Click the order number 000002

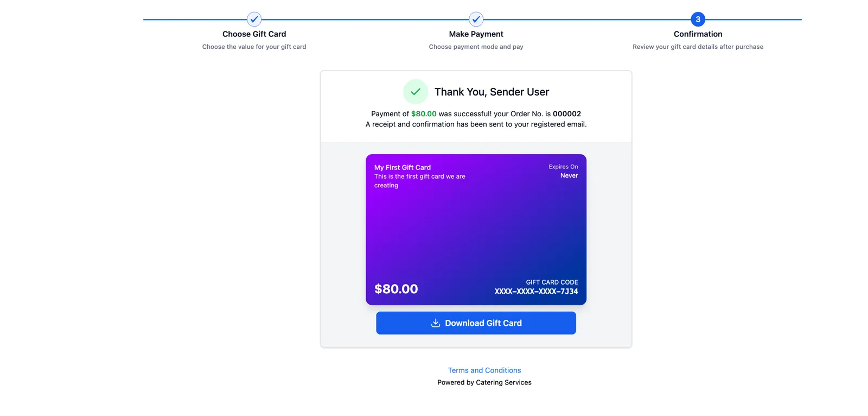567,114
